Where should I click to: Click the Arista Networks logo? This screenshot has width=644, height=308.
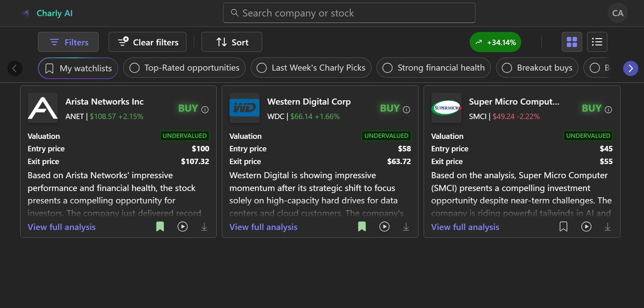[x=43, y=108]
